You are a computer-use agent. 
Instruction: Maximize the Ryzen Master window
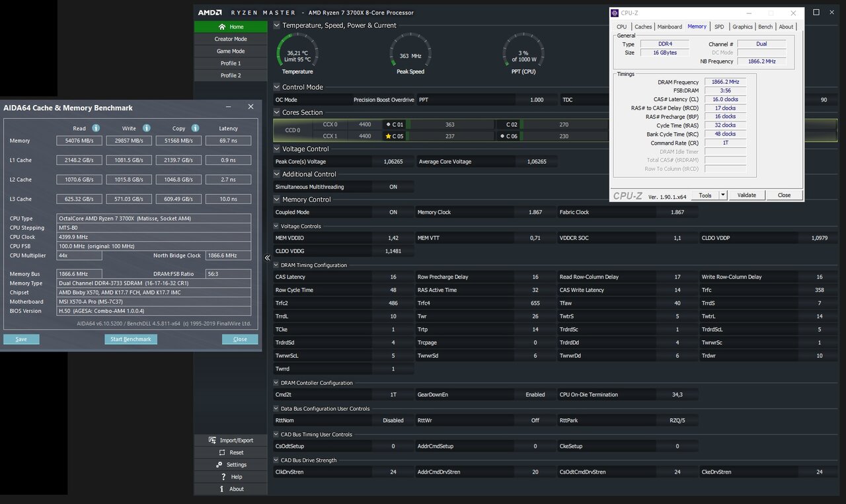coord(816,13)
